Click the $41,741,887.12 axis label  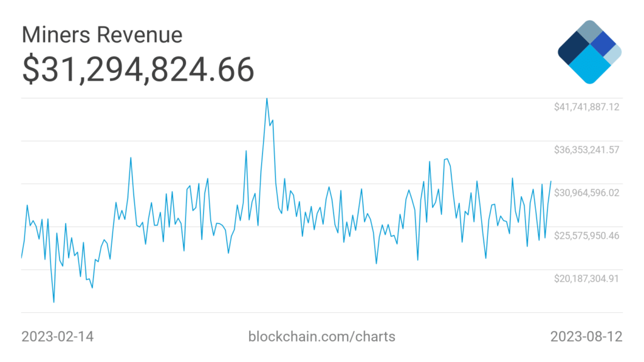pyautogui.click(x=587, y=107)
